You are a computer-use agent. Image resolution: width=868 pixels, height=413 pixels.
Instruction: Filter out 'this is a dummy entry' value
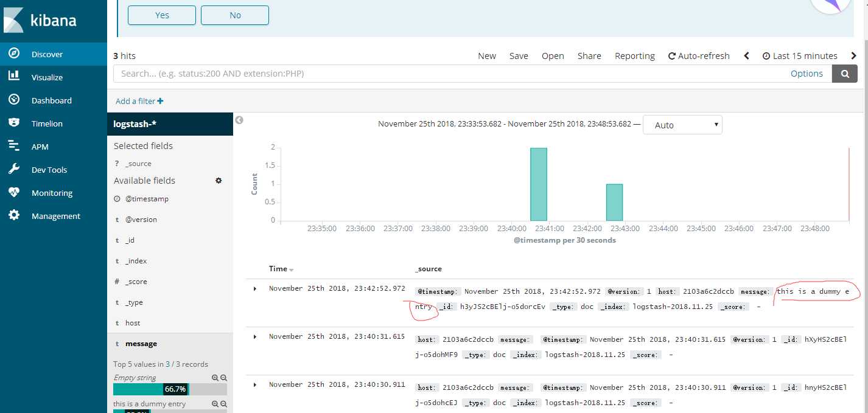click(x=223, y=404)
